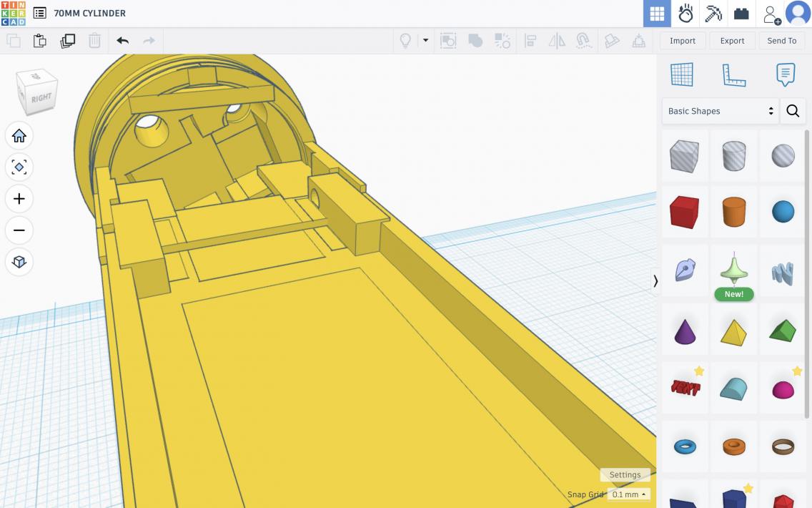Select the red solid Box shape
The height and width of the screenshot is (508, 812).
click(x=684, y=213)
